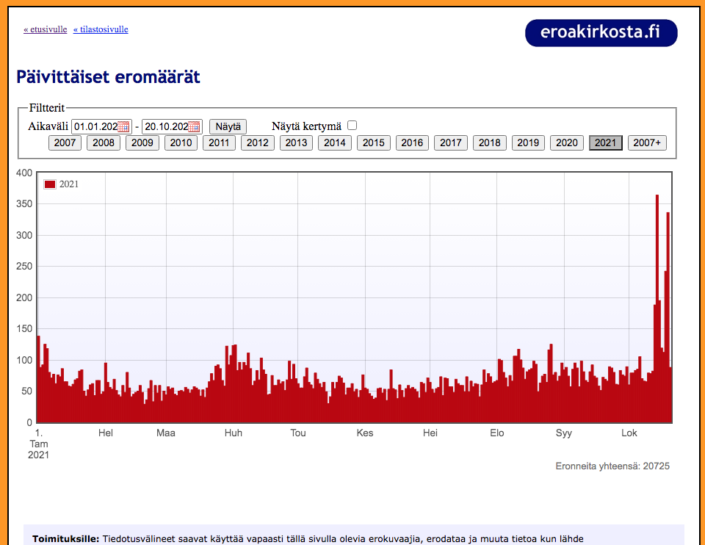
Task: Click the Syy month axis label
Action: [x=564, y=433]
